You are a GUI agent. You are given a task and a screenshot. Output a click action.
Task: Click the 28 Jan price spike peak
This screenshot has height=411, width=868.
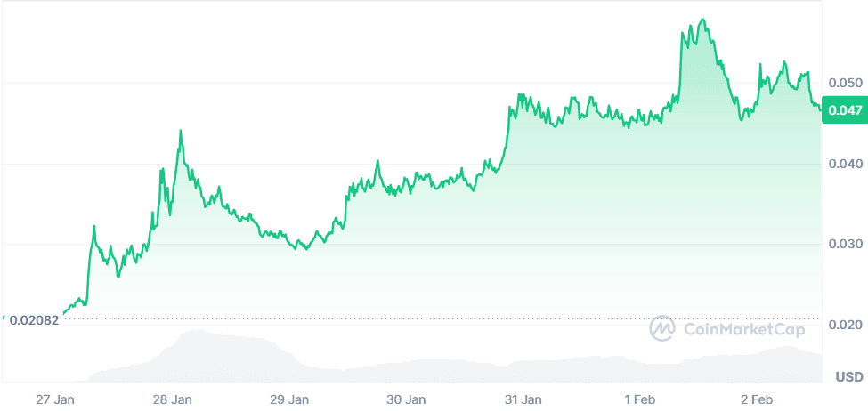[x=181, y=131]
